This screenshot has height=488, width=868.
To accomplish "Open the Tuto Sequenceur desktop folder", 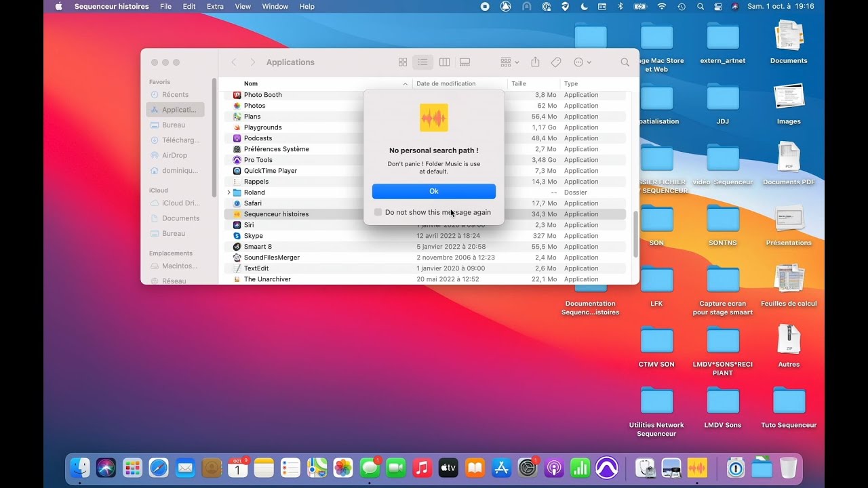I will pyautogui.click(x=789, y=401).
